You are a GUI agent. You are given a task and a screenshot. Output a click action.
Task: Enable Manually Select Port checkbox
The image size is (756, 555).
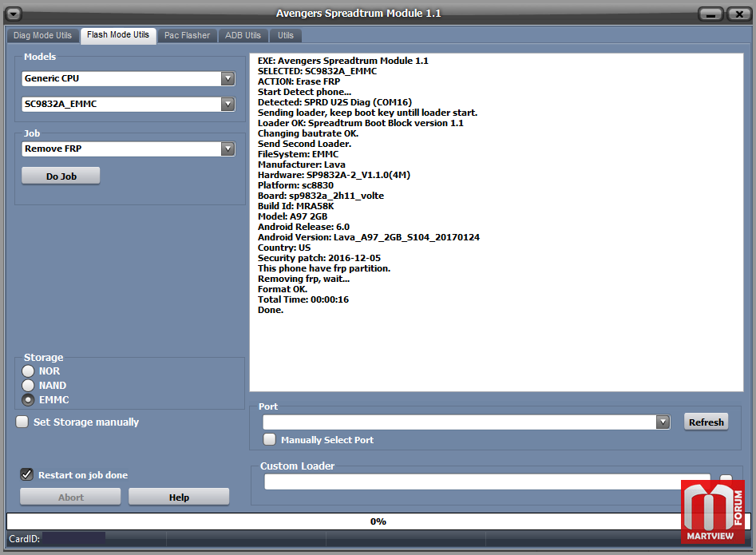pos(270,439)
